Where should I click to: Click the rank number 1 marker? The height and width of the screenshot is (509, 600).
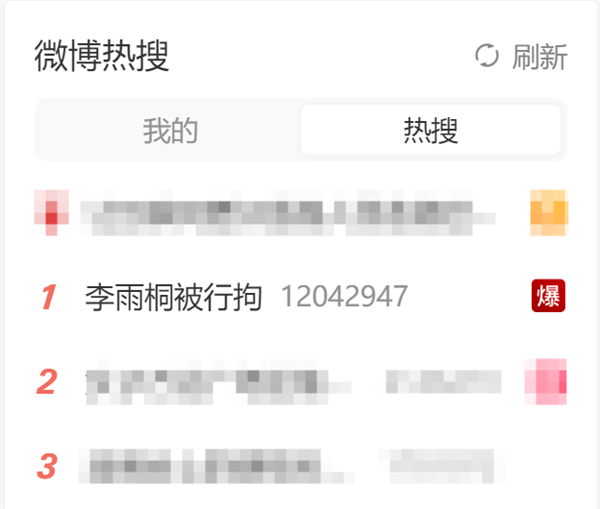49,297
